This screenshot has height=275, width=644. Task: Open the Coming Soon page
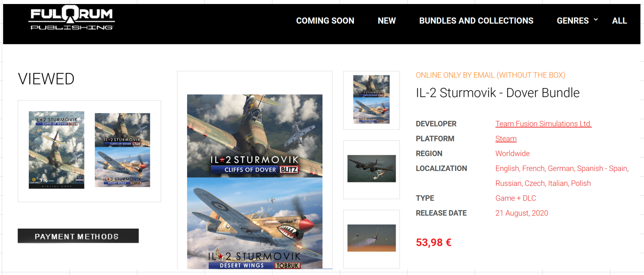tap(325, 20)
